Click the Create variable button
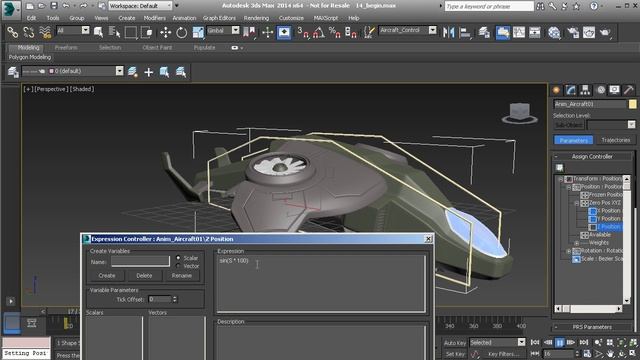This screenshot has width=640, height=360. pyautogui.click(x=107, y=276)
